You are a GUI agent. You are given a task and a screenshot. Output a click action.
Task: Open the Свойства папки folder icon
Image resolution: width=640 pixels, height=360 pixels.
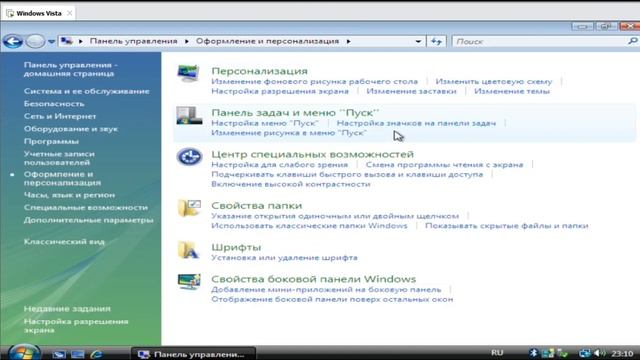(x=189, y=208)
